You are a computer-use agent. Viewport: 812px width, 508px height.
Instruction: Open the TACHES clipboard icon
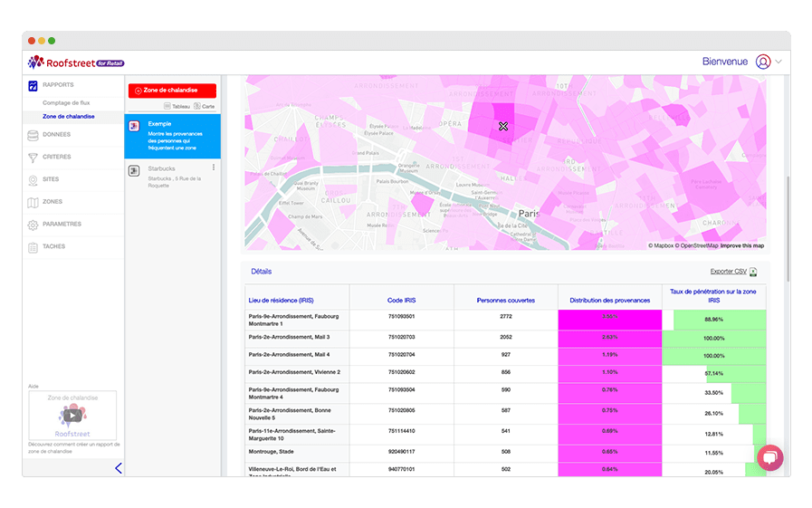pos(33,247)
